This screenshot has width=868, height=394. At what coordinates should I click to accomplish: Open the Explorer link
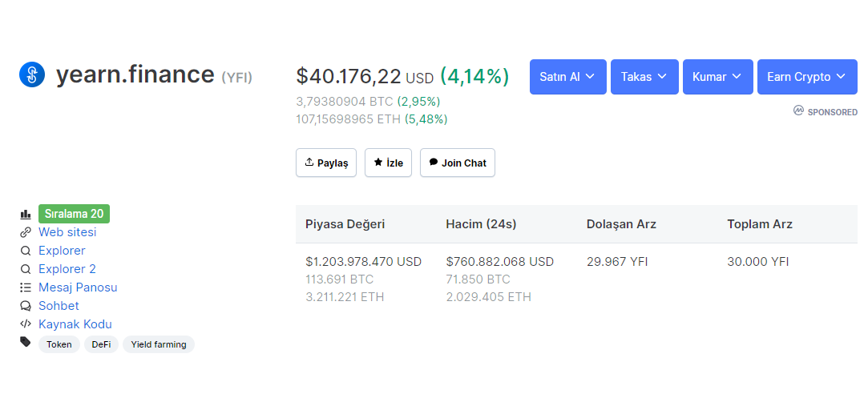tap(62, 251)
